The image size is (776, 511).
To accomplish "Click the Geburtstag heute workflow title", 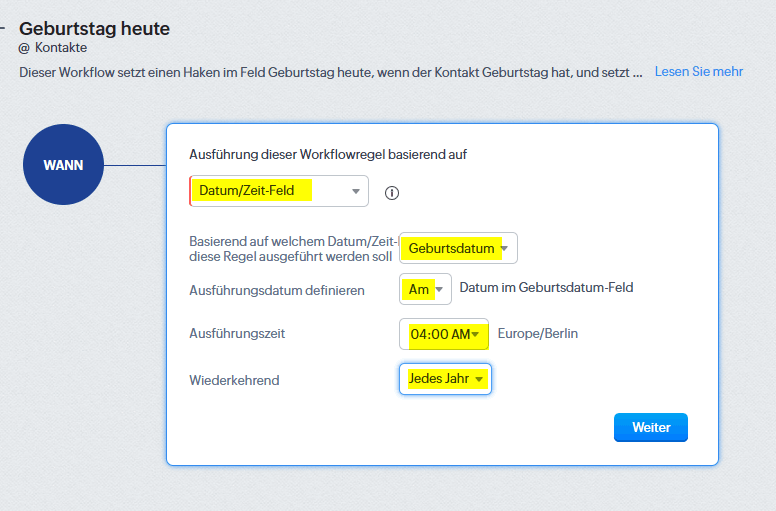I will (x=95, y=29).
